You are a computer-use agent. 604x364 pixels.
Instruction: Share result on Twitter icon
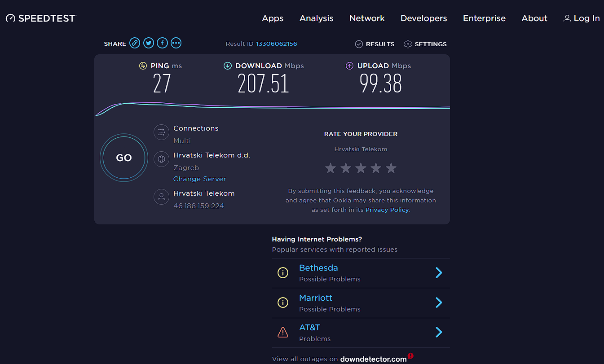(x=149, y=43)
